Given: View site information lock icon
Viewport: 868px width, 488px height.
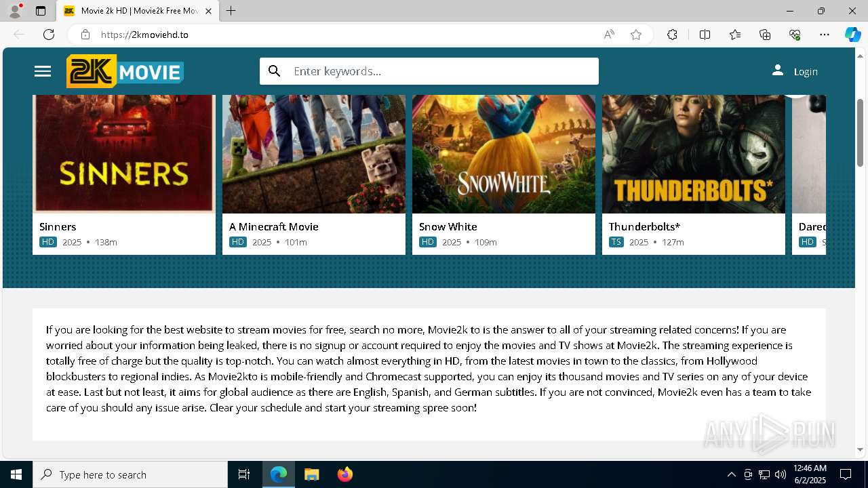Looking at the screenshot, I should pyautogui.click(x=85, y=35).
